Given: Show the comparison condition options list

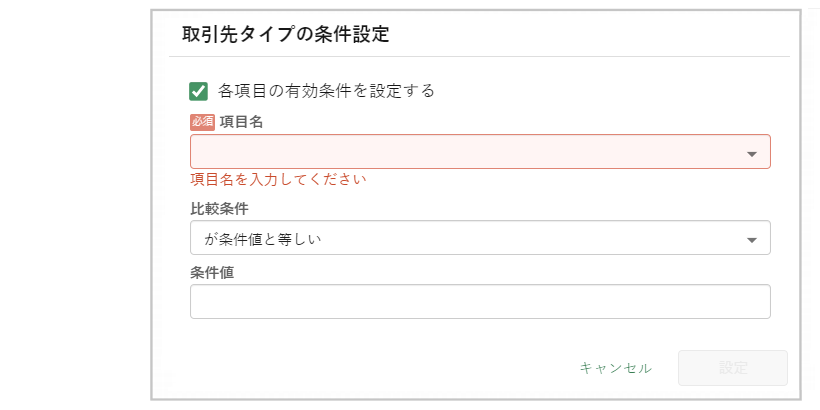Looking at the screenshot, I should click(752, 240).
